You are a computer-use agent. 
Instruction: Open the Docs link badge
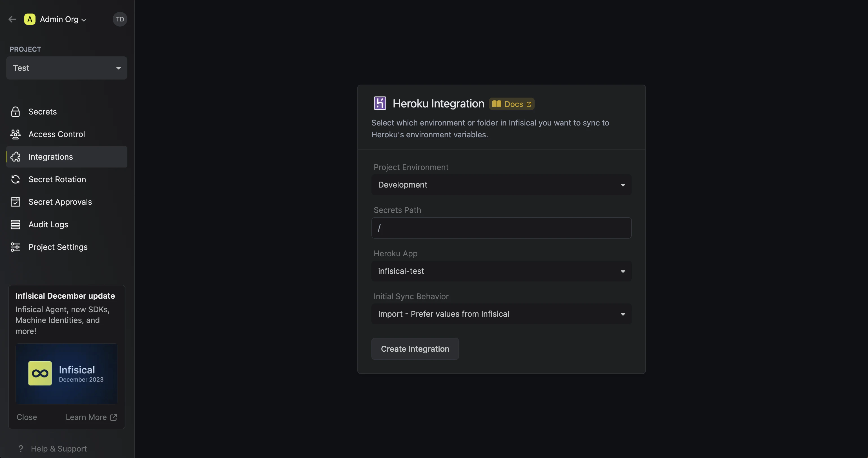pos(511,104)
